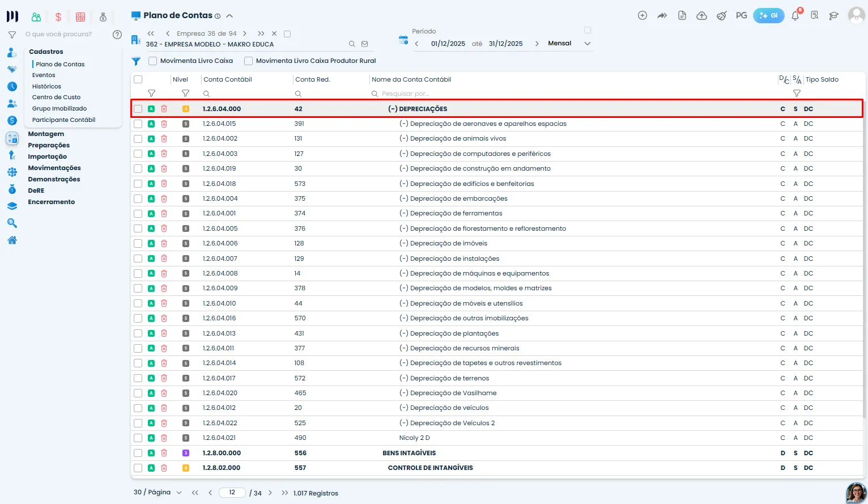Open the add new record plus icon
Image resolution: width=868 pixels, height=504 pixels.
643,16
